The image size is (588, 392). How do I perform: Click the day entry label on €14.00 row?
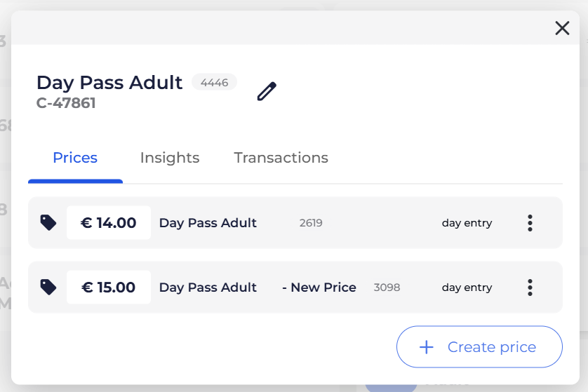(x=467, y=223)
